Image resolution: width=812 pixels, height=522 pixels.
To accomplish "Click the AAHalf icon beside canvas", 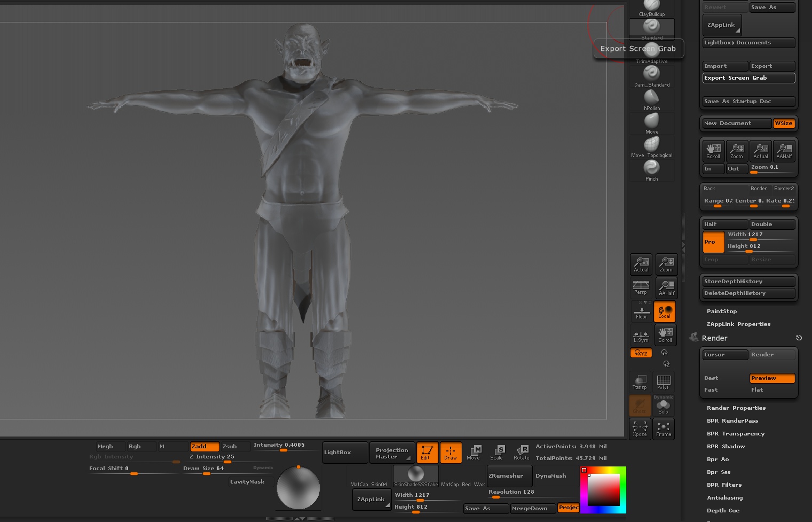I will coord(666,287).
